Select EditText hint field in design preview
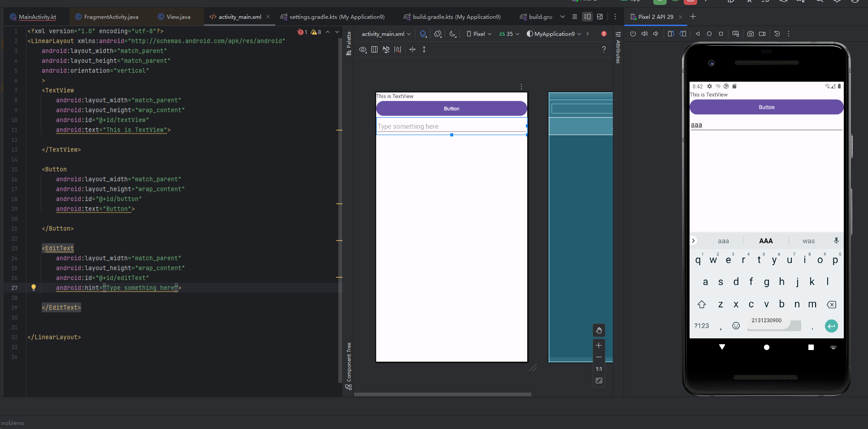The width and height of the screenshot is (868, 429). click(451, 126)
